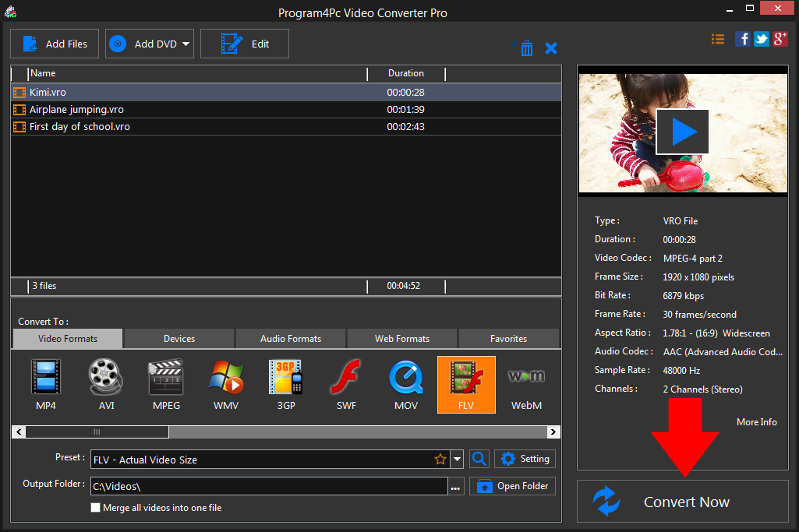
Task: Switch to the Devices tab
Action: 179,339
